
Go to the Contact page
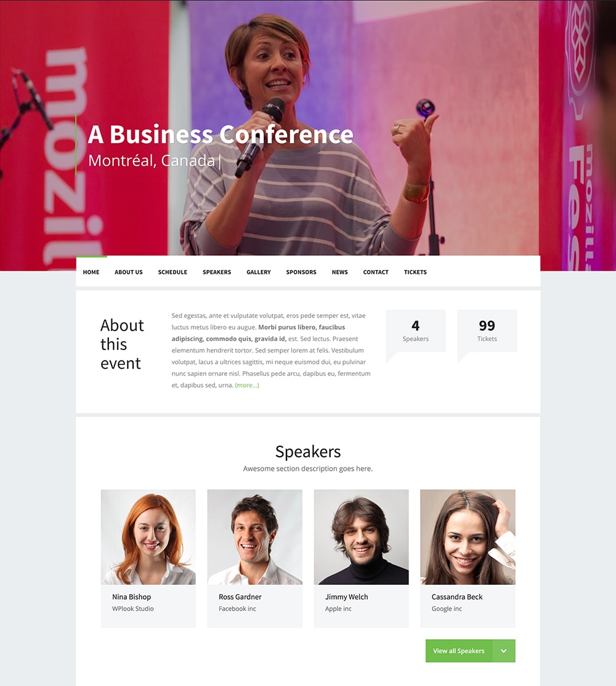pyautogui.click(x=376, y=272)
